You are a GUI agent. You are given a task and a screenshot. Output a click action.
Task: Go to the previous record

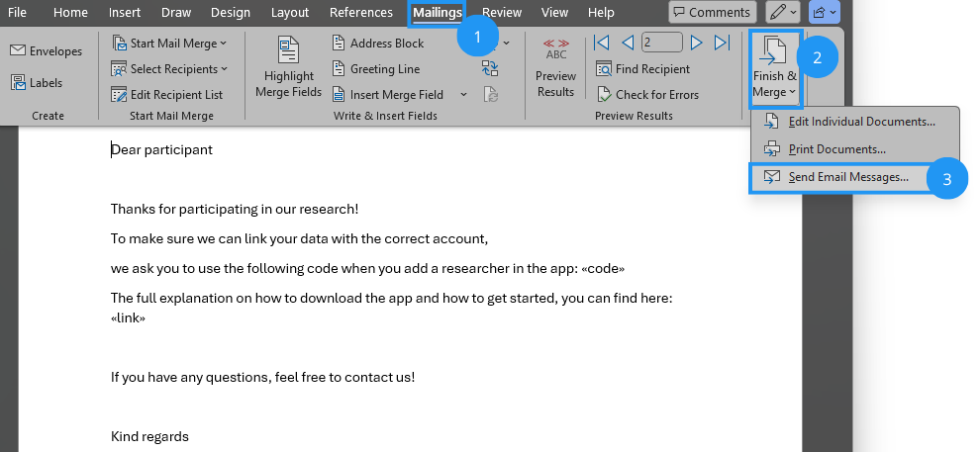point(628,43)
